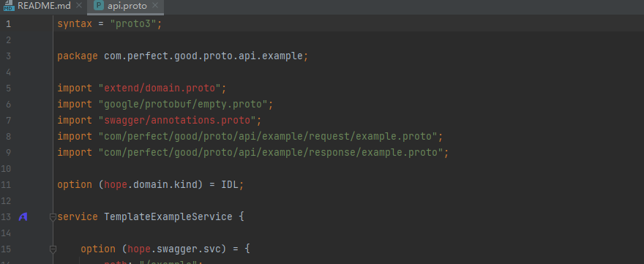Click the hope.swagger.svc option name

click(174, 249)
